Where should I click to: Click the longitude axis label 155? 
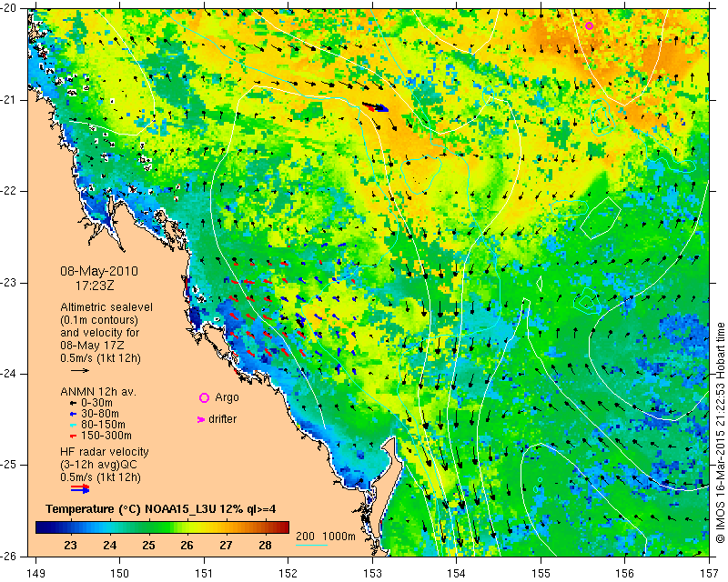541,574
